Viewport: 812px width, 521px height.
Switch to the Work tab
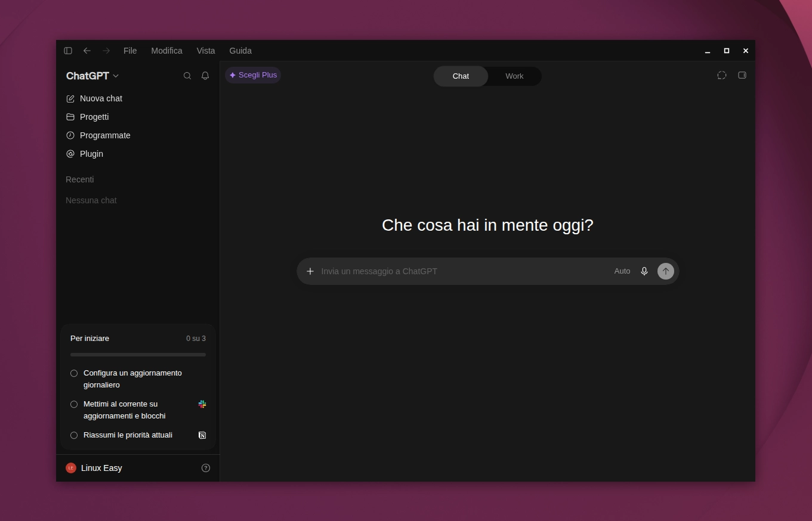pos(514,76)
